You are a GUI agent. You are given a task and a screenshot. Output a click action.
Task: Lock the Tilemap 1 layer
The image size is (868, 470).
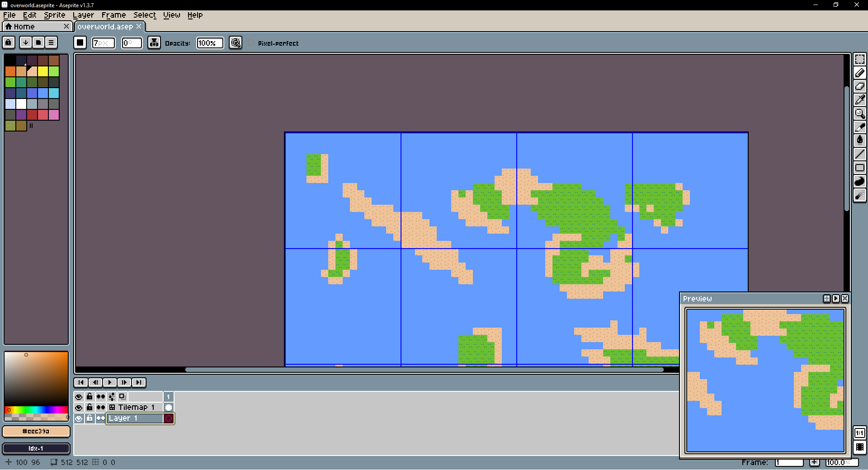[x=90, y=408]
